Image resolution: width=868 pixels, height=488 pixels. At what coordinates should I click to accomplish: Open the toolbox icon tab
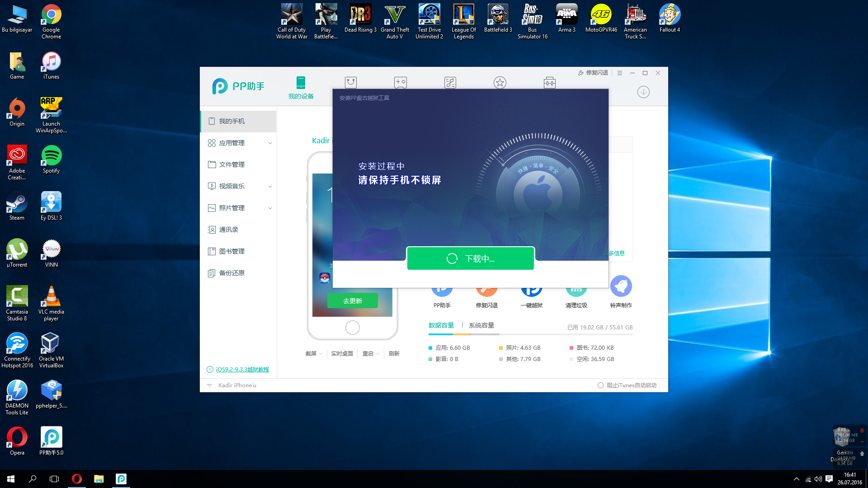[x=550, y=82]
